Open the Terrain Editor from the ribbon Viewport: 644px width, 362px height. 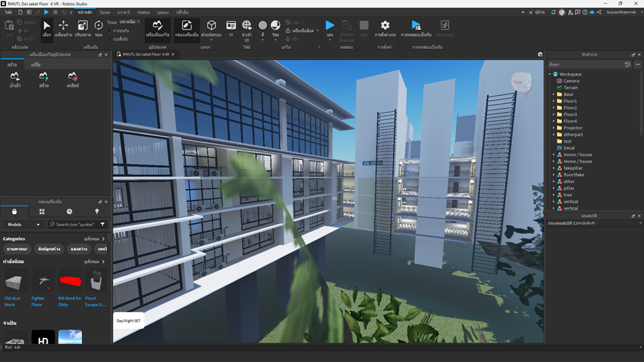157,29
